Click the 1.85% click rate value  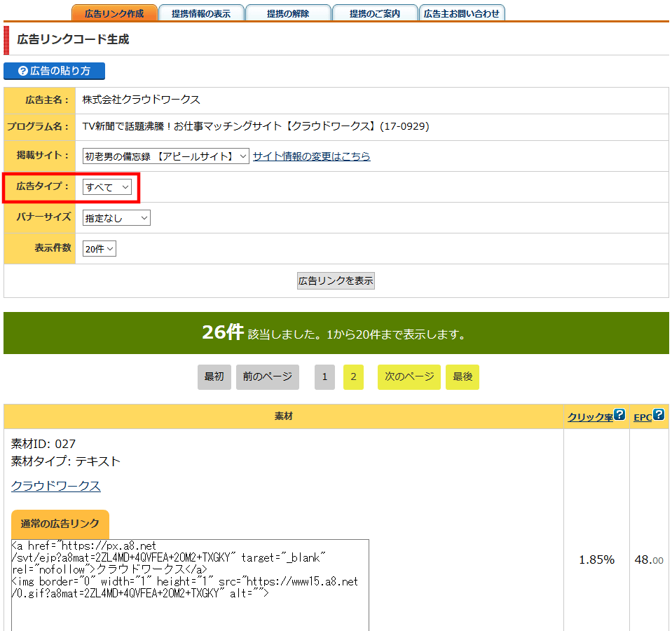point(596,560)
